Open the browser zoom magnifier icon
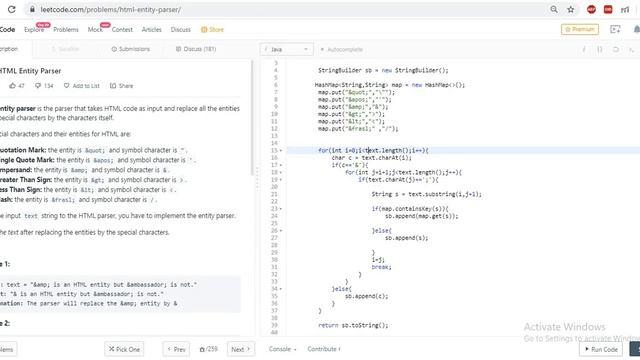 pyautogui.click(x=553, y=9)
